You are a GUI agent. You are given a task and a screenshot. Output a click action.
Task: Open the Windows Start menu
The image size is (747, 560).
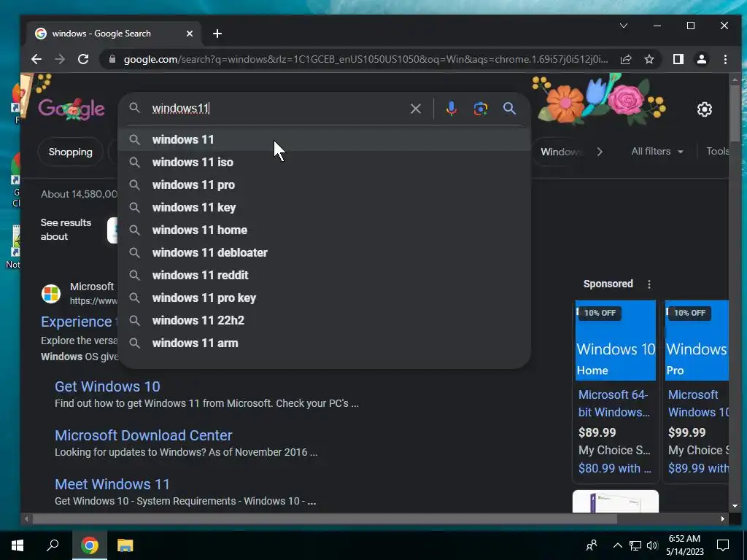[x=18, y=545]
